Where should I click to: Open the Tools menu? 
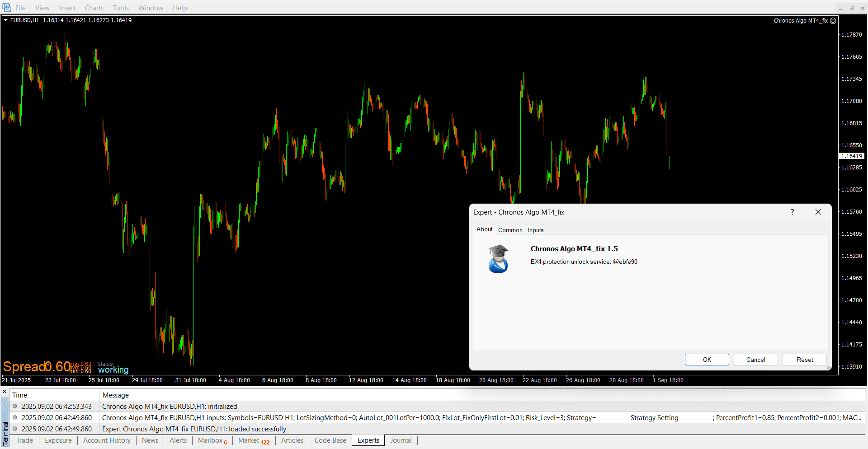point(121,8)
